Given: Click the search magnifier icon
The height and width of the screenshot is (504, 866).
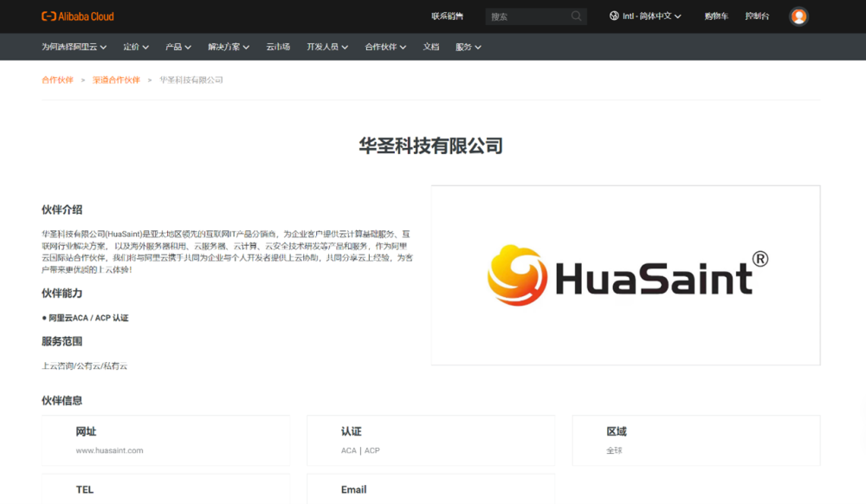Looking at the screenshot, I should pyautogui.click(x=576, y=16).
